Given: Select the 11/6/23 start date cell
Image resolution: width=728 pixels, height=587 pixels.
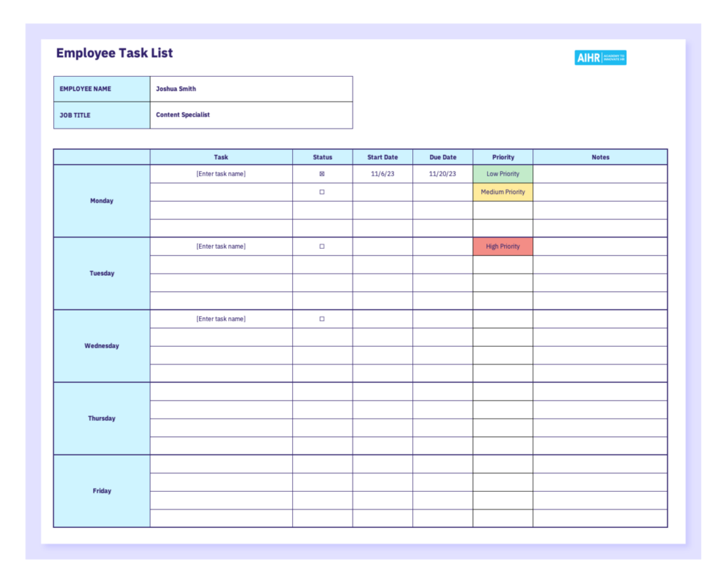Looking at the screenshot, I should pyautogui.click(x=382, y=173).
